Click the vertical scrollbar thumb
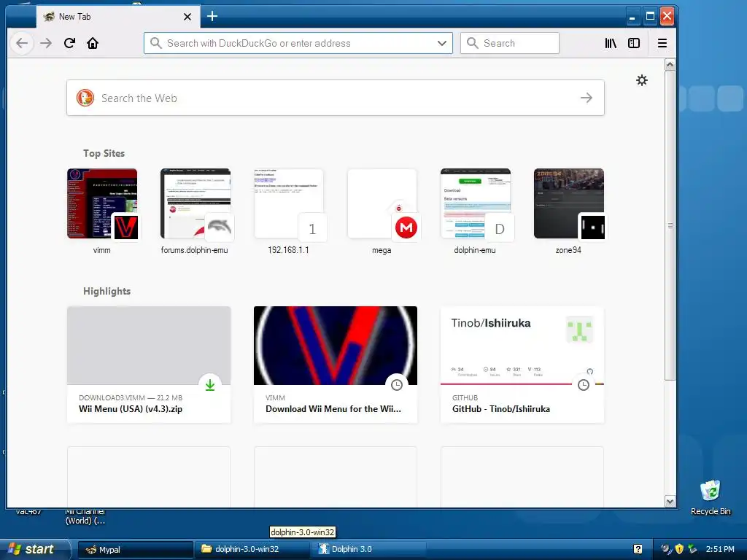Viewport: 747px width, 560px height. (670, 226)
